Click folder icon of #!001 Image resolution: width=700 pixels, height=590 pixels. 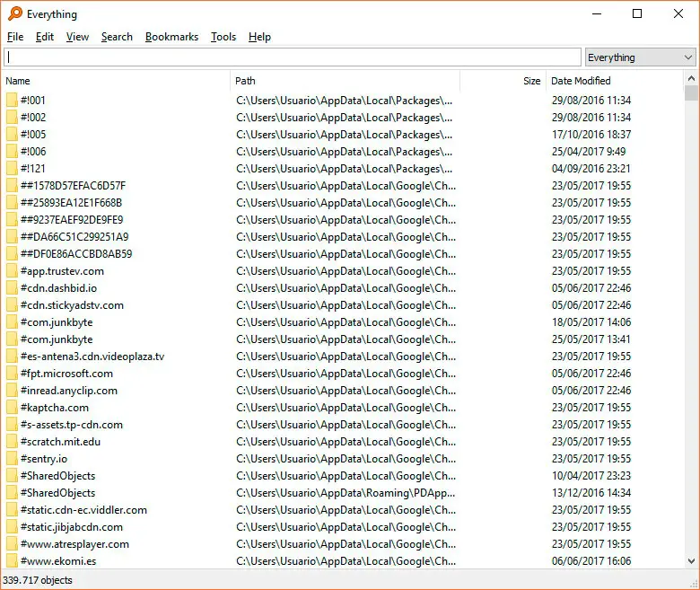click(12, 100)
